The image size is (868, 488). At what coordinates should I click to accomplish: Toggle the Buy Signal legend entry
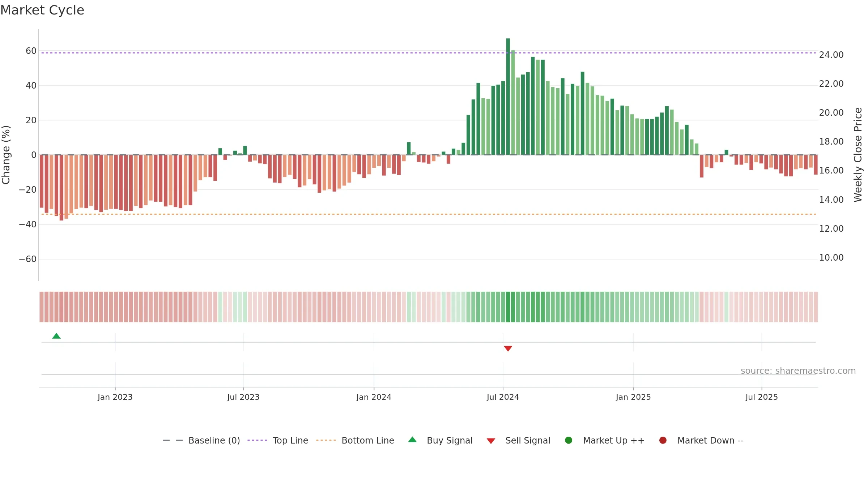point(440,440)
